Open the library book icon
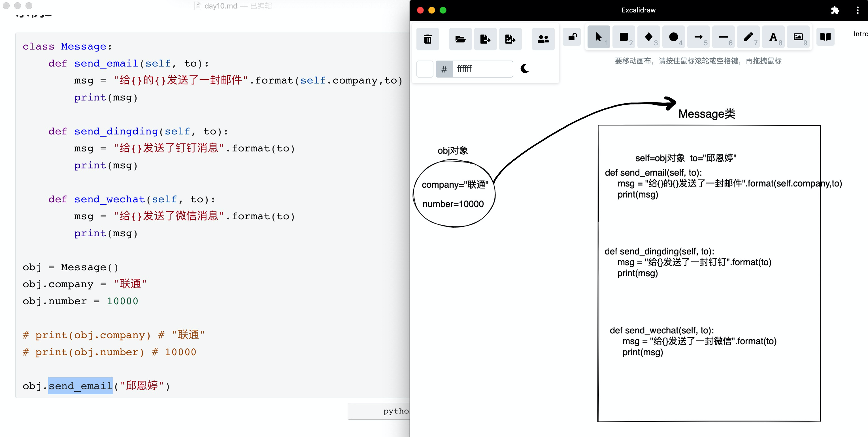The width and height of the screenshot is (868, 437). pos(825,37)
